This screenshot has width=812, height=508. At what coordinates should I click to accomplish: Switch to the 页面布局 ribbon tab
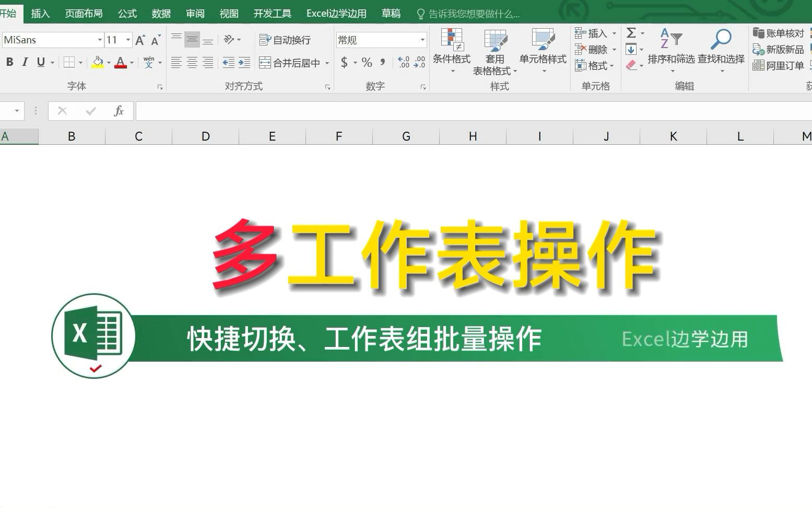84,14
